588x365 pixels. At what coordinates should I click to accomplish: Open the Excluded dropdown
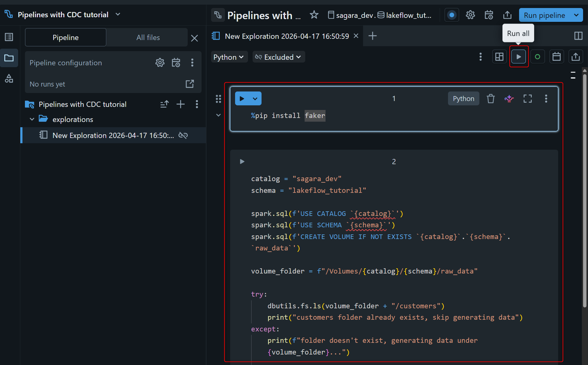(278, 57)
